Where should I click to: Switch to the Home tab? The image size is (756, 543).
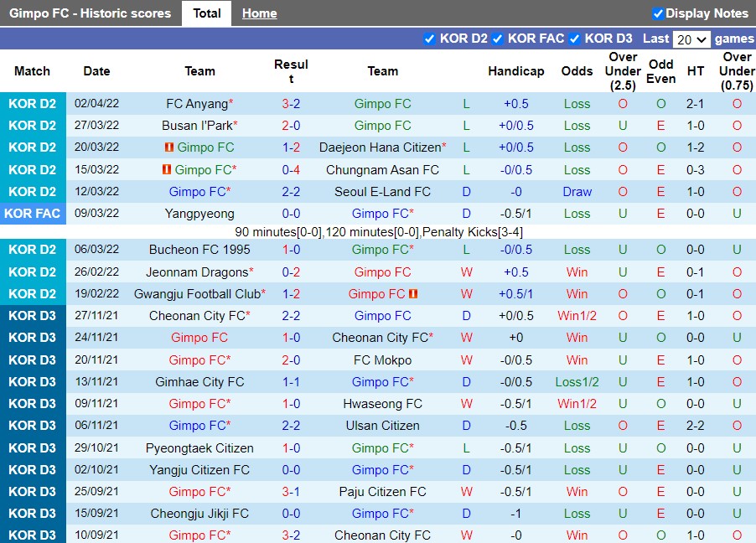pos(259,13)
